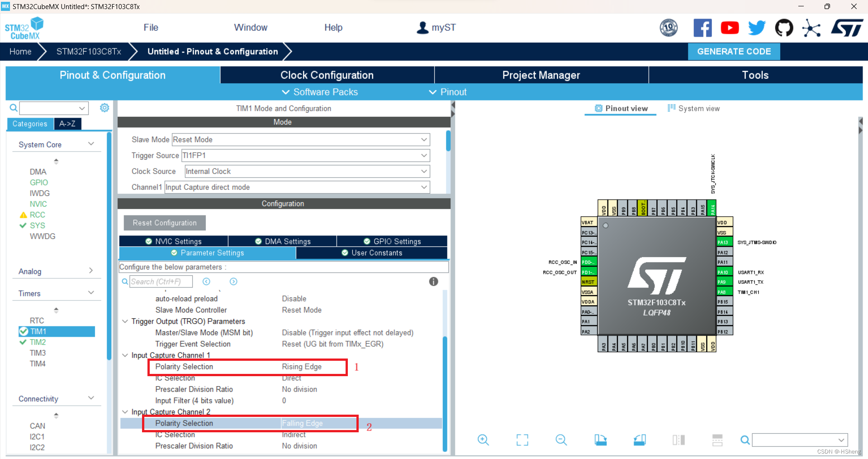Viewport: 868px width, 459px height.
Task: Select RCC with warning mark
Action: coord(38,215)
